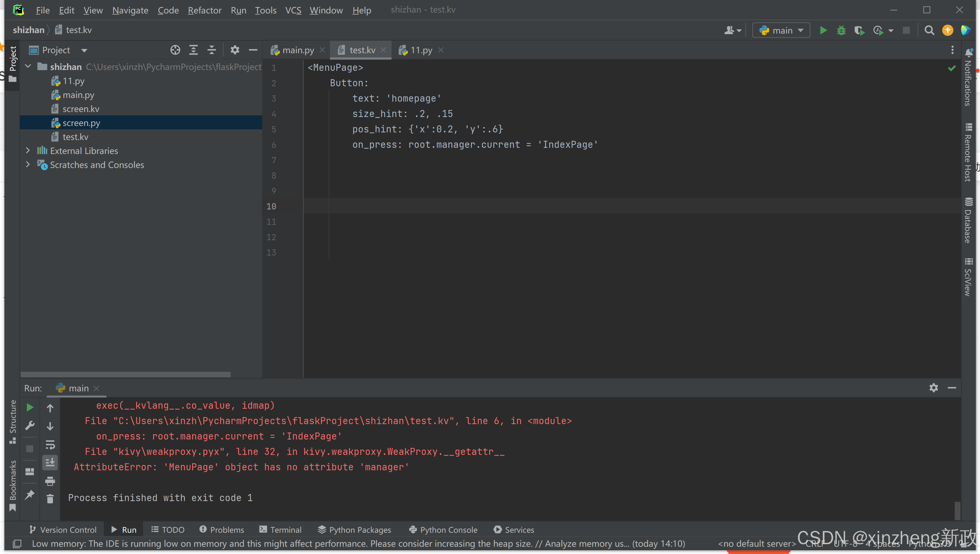Screen dimensions: 980x554
Task: Toggle scroll to end in Run console
Action: 50,463
